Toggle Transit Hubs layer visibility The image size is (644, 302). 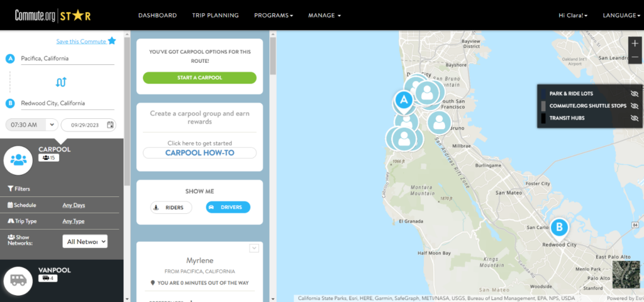coord(634,118)
